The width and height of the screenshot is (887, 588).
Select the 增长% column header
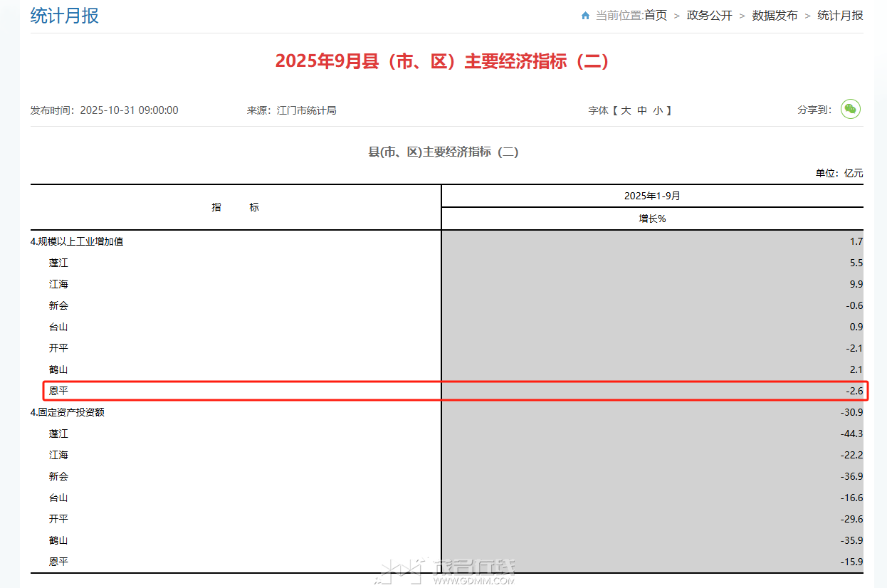point(652,219)
